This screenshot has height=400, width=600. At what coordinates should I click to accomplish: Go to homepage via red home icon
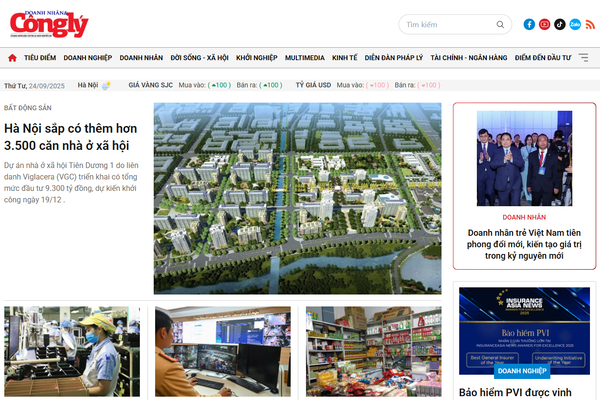click(12, 58)
